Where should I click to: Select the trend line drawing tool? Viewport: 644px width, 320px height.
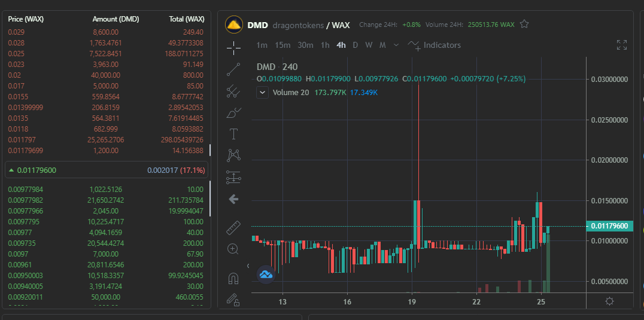tap(233, 69)
